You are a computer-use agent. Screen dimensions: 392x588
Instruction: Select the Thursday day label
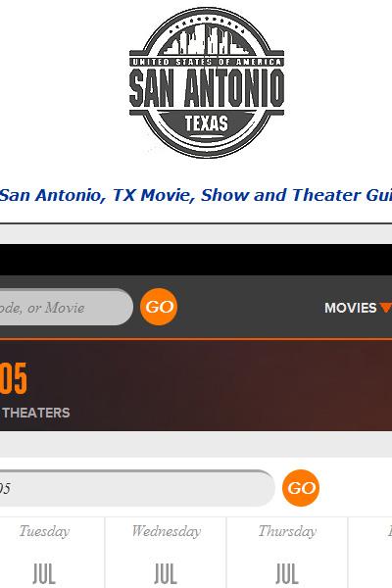pyautogui.click(x=287, y=531)
